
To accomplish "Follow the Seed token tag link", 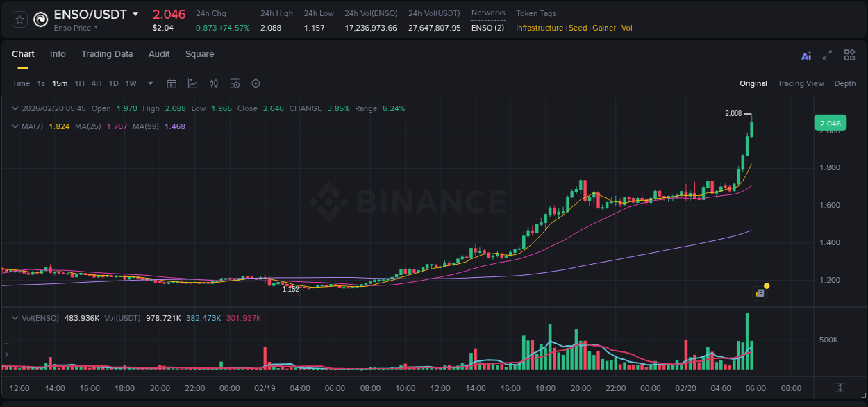I will [578, 28].
